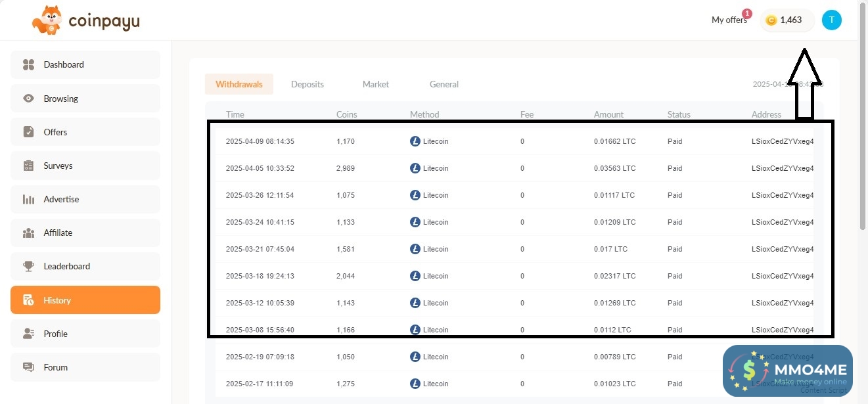
Task: Open Dashboard from the sidebar icon
Action: click(28, 64)
